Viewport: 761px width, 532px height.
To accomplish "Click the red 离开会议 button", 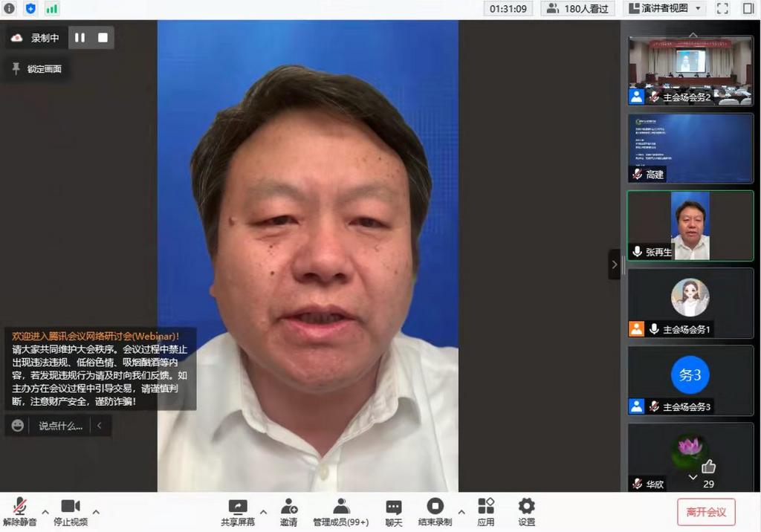I will click(706, 512).
